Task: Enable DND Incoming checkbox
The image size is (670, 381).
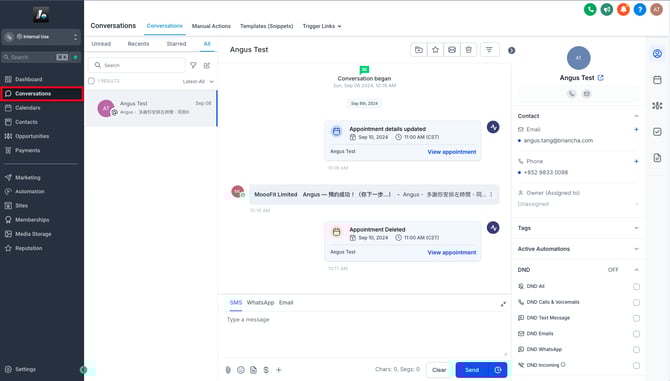Action: 636,366
